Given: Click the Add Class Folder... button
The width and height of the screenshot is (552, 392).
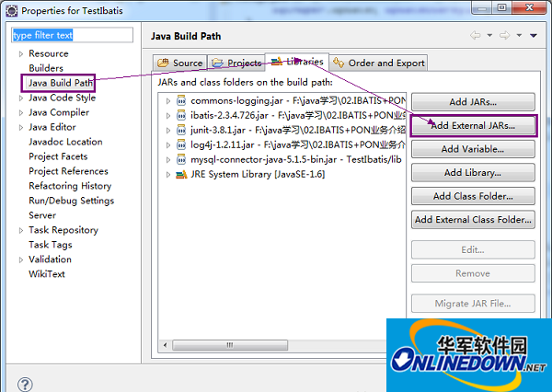Looking at the screenshot, I should pos(473,196).
